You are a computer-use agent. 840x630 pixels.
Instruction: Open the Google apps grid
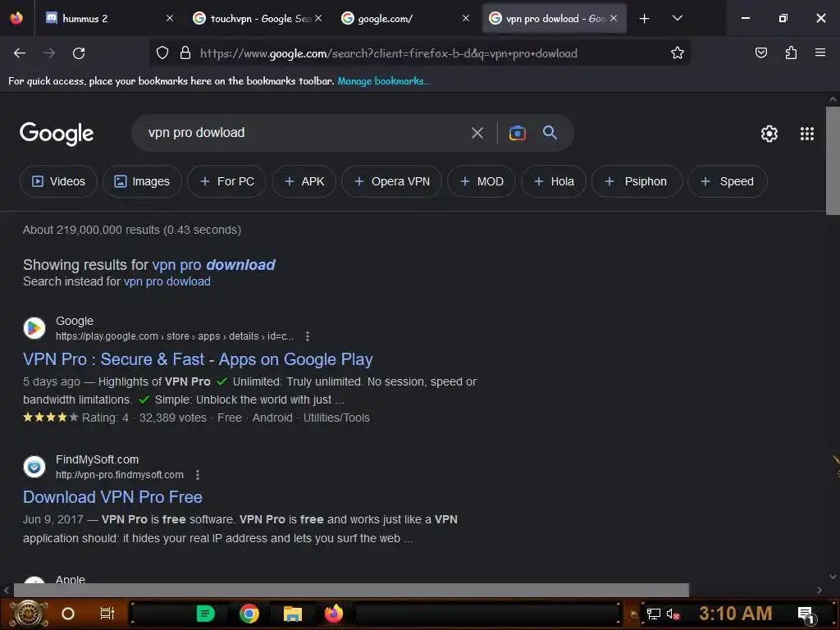(x=807, y=134)
